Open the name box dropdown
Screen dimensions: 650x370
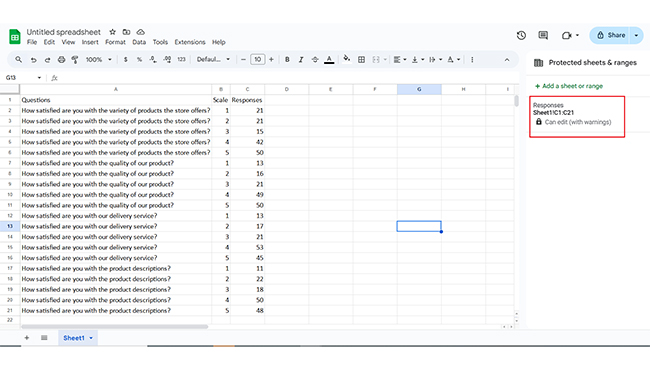click(x=39, y=77)
